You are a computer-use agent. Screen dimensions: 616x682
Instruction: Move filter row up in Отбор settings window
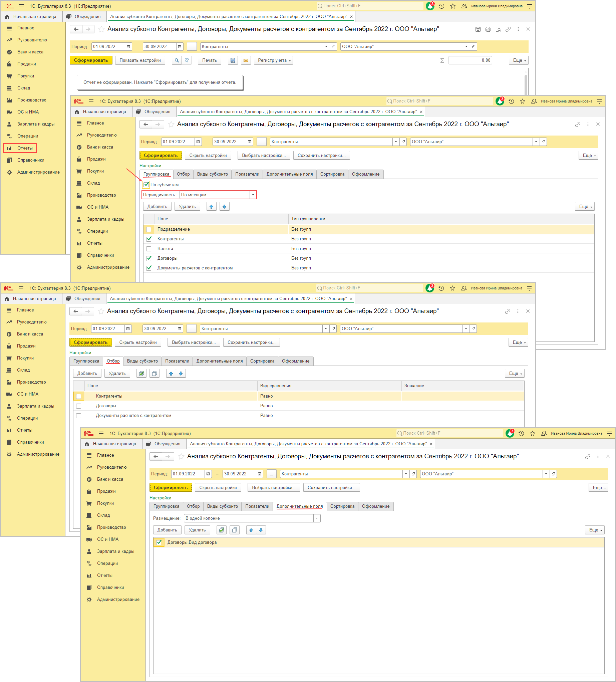(x=171, y=373)
